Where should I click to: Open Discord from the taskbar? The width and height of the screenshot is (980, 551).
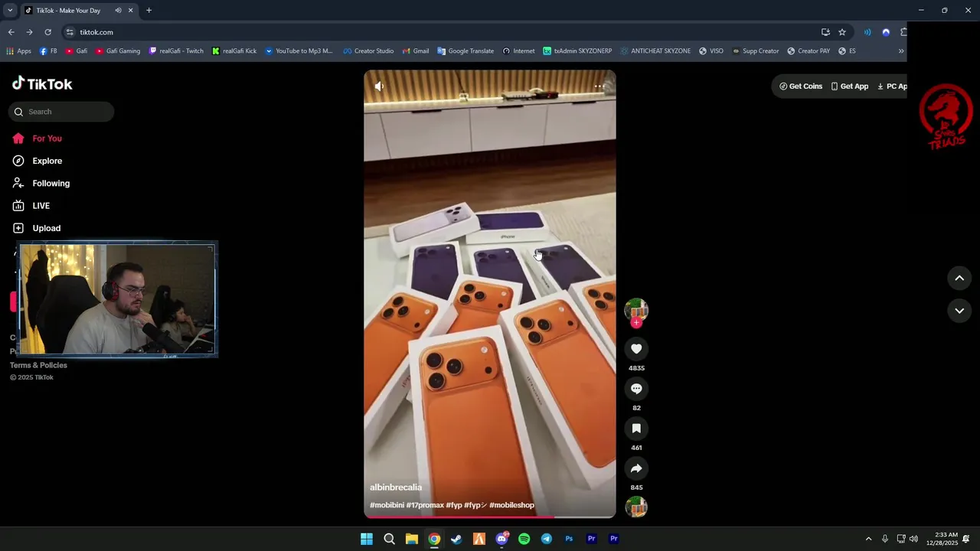pyautogui.click(x=501, y=539)
